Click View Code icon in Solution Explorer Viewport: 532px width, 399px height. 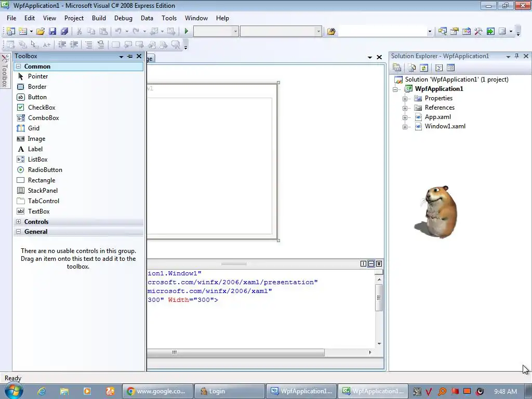click(x=438, y=68)
